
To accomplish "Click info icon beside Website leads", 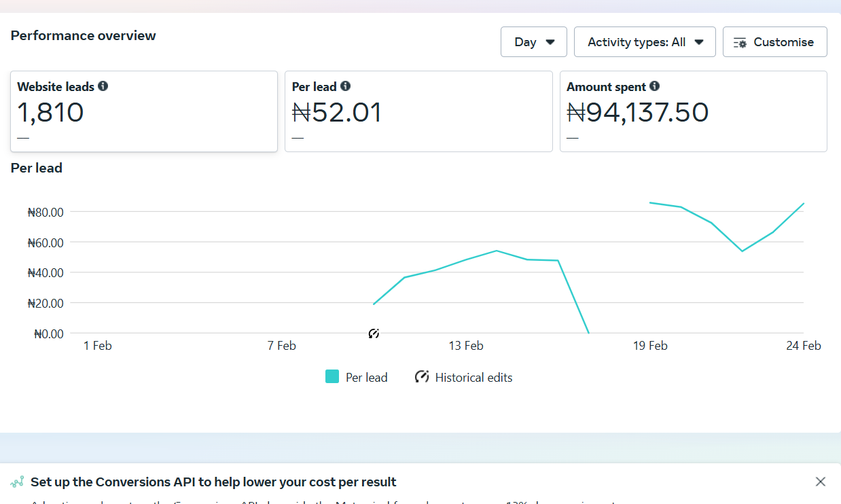I will (x=103, y=86).
